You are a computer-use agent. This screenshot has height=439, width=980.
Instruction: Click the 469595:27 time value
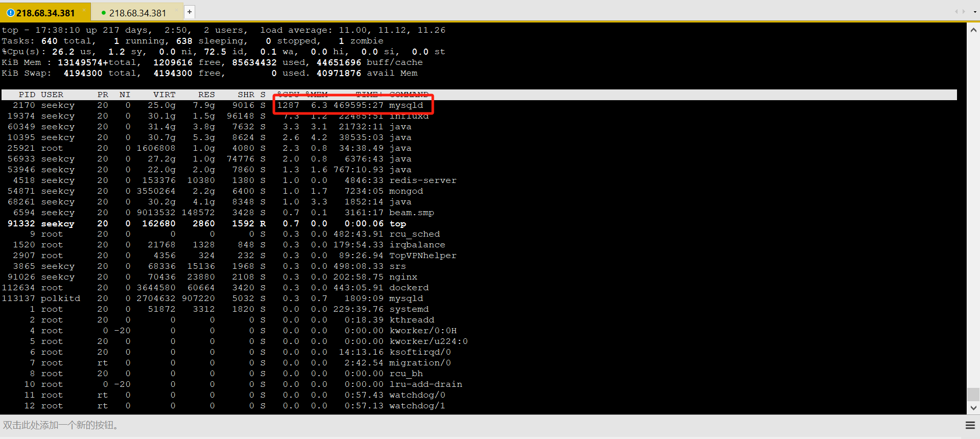(358, 105)
